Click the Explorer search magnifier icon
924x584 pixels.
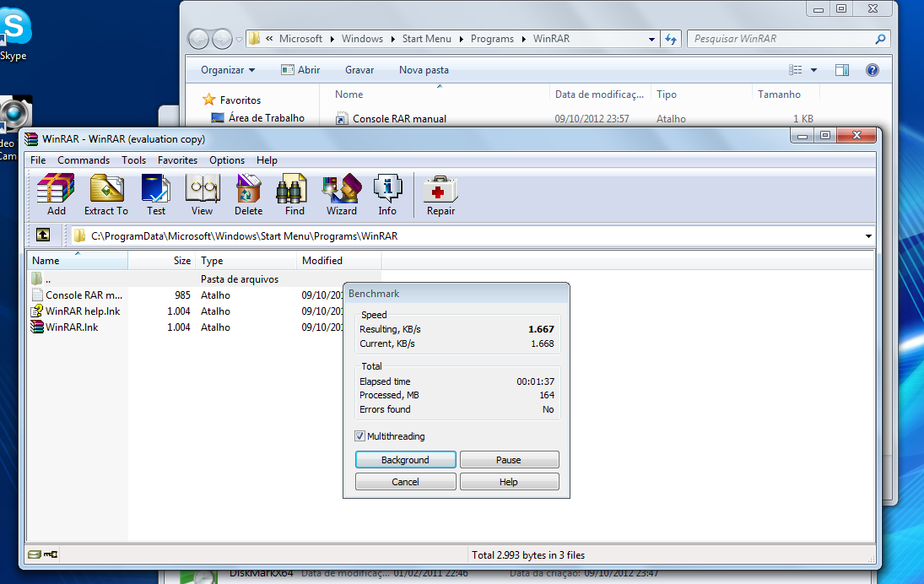tap(880, 39)
